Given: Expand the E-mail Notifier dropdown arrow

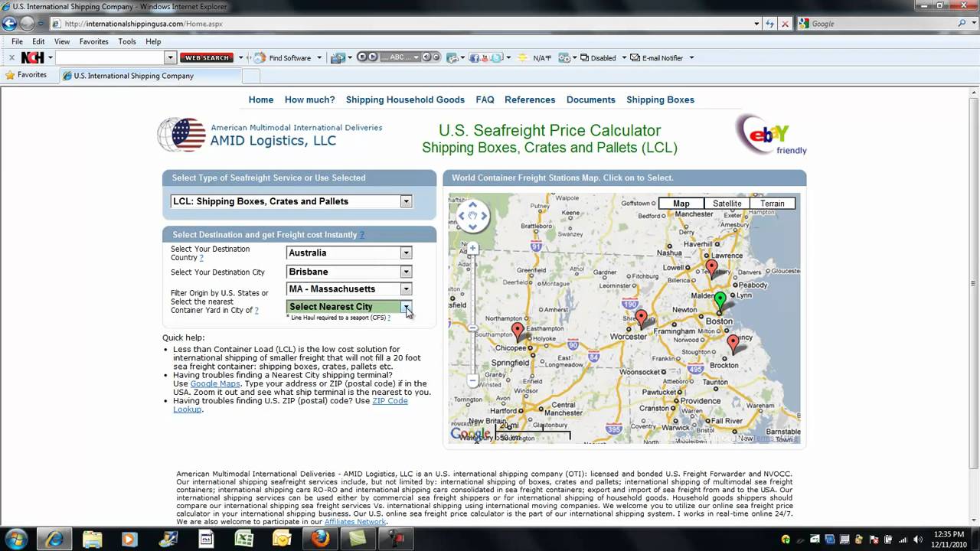Looking at the screenshot, I should (x=691, y=57).
